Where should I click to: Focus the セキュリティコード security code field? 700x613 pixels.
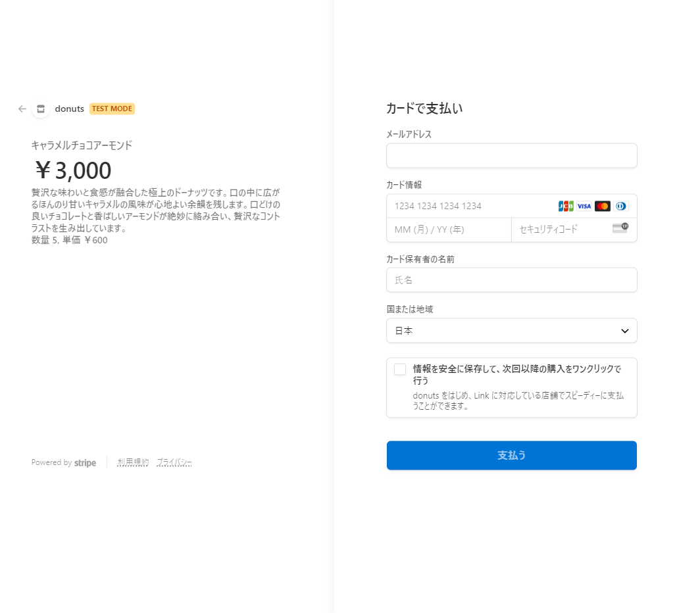(x=574, y=230)
